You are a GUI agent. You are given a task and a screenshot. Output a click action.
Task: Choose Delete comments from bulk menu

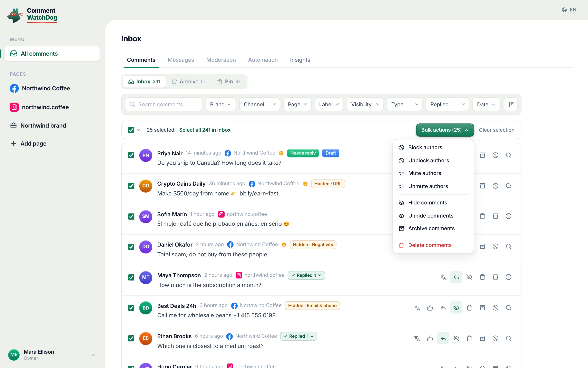point(433,245)
